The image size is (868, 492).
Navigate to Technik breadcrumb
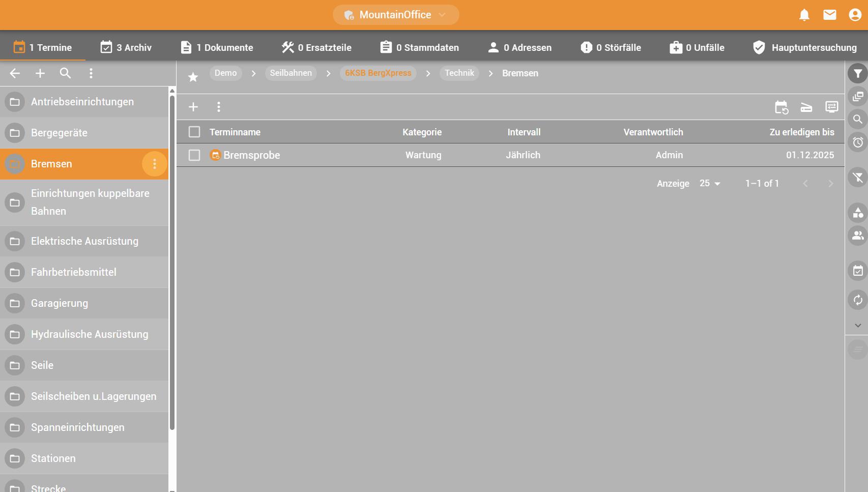pos(459,73)
